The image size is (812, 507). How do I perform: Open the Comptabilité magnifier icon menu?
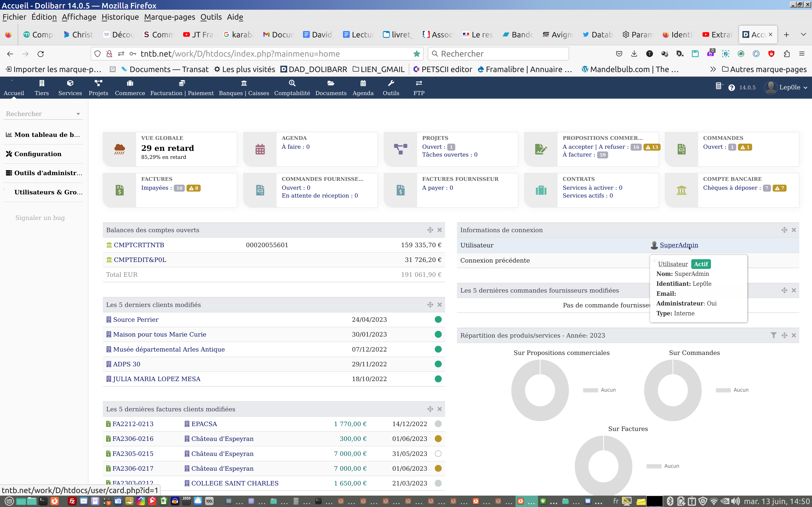pos(292,83)
